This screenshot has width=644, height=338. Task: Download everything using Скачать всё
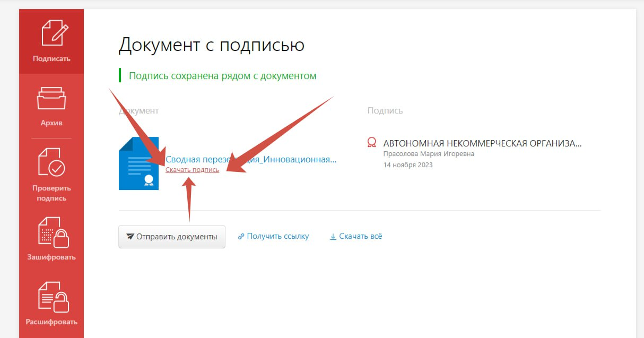[x=360, y=236]
